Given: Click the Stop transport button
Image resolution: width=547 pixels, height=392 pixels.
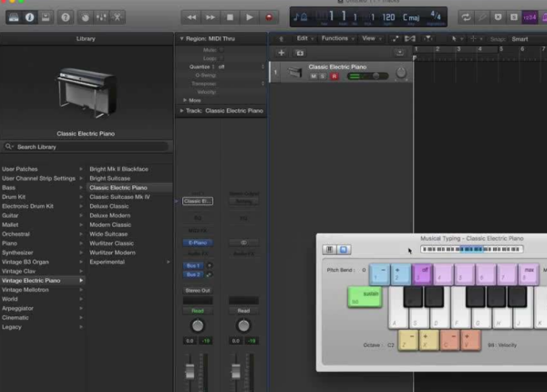Looking at the screenshot, I should click(x=230, y=17).
